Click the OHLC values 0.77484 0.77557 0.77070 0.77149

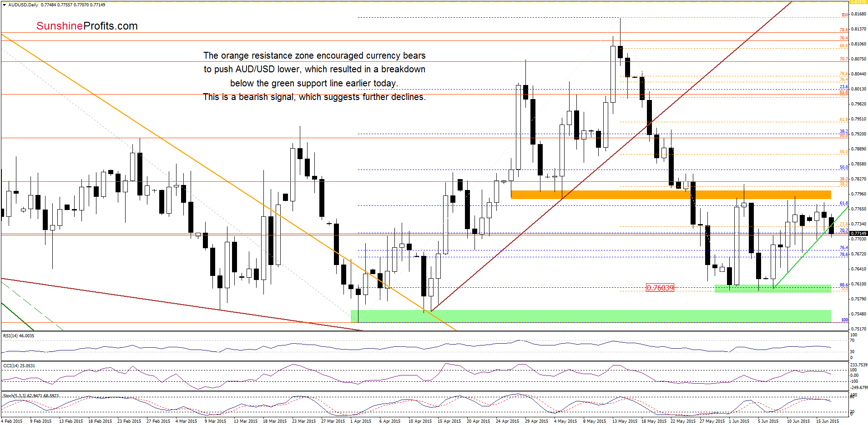[73, 5]
